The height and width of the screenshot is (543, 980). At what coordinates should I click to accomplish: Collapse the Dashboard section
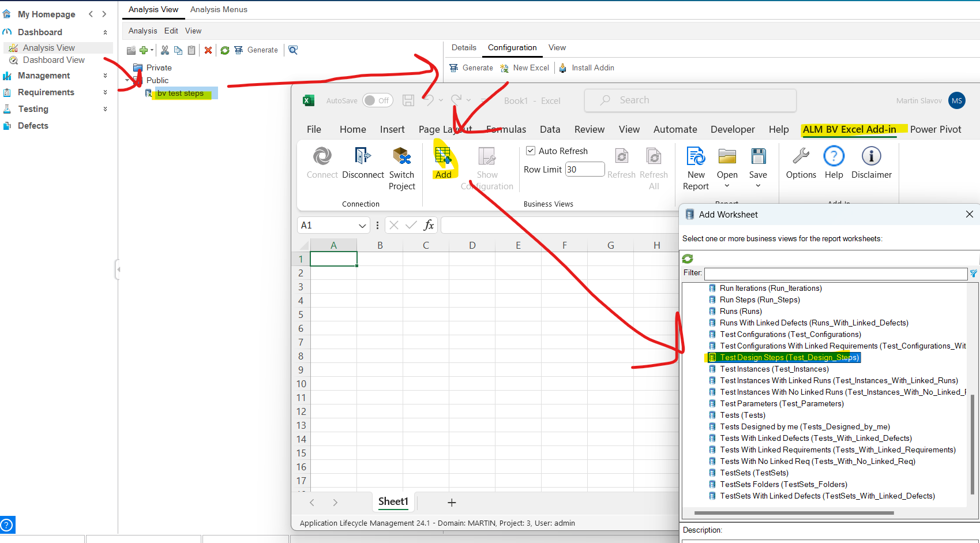coord(104,32)
